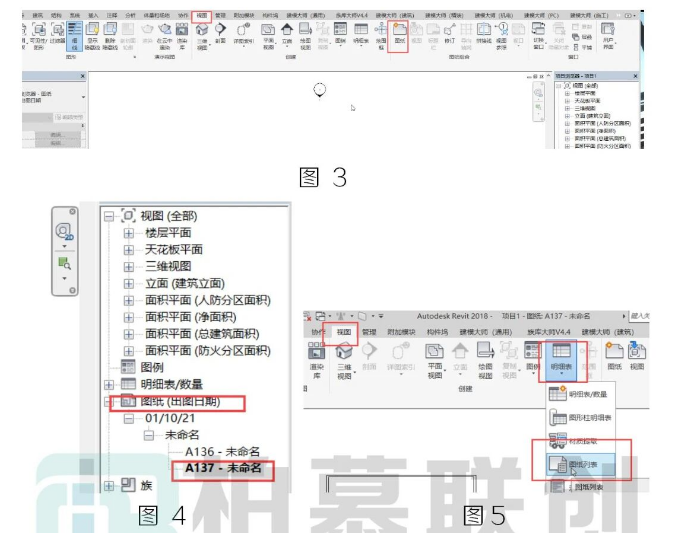Screen dimensions: 690x533
Task: Select 图纸 (出图日期) item in Figure 4
Action: point(180,401)
